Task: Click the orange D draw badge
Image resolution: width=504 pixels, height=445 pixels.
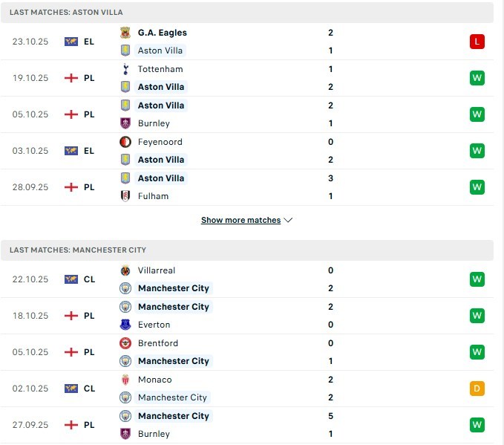Action: [477, 389]
